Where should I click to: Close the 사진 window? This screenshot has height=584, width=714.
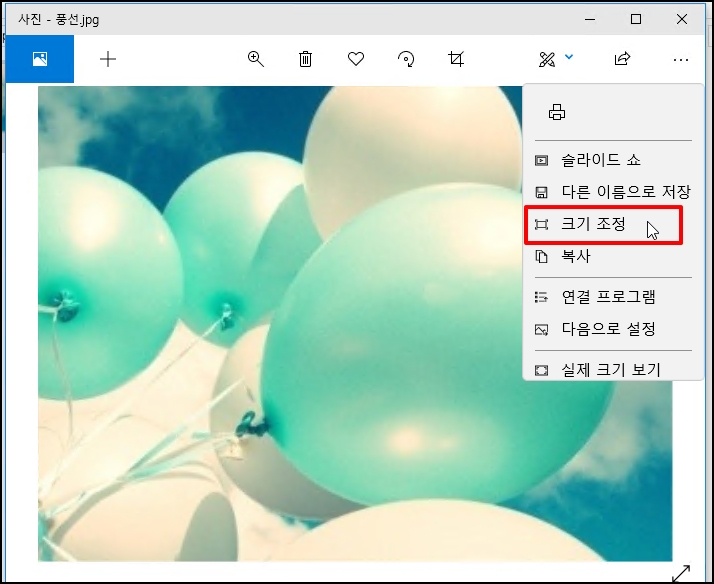(x=682, y=19)
